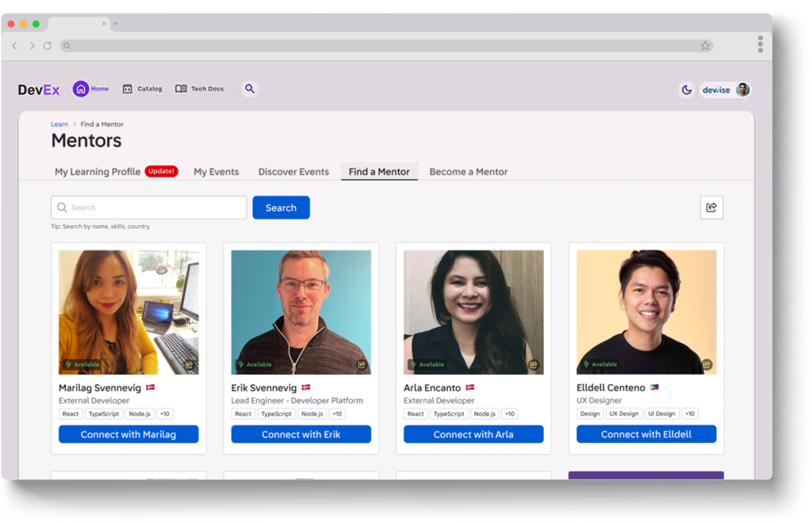This screenshot has height=523, width=812.
Task: Click the magnifier search icon in navbar
Action: 250,89
